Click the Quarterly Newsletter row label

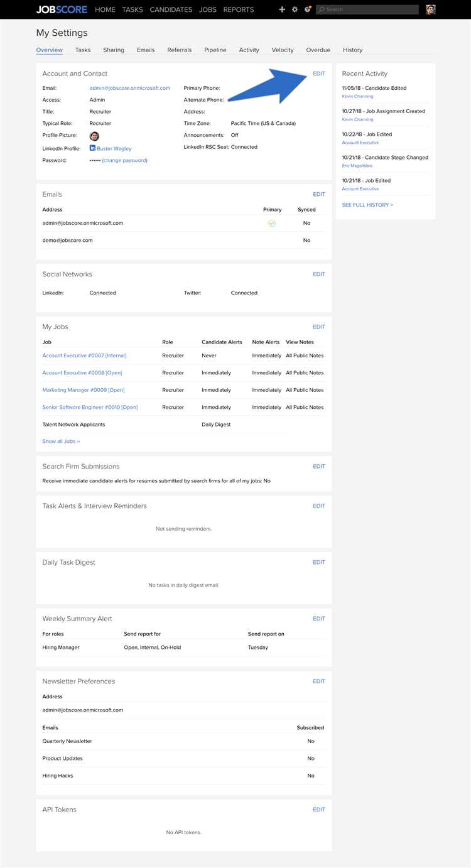point(67,741)
